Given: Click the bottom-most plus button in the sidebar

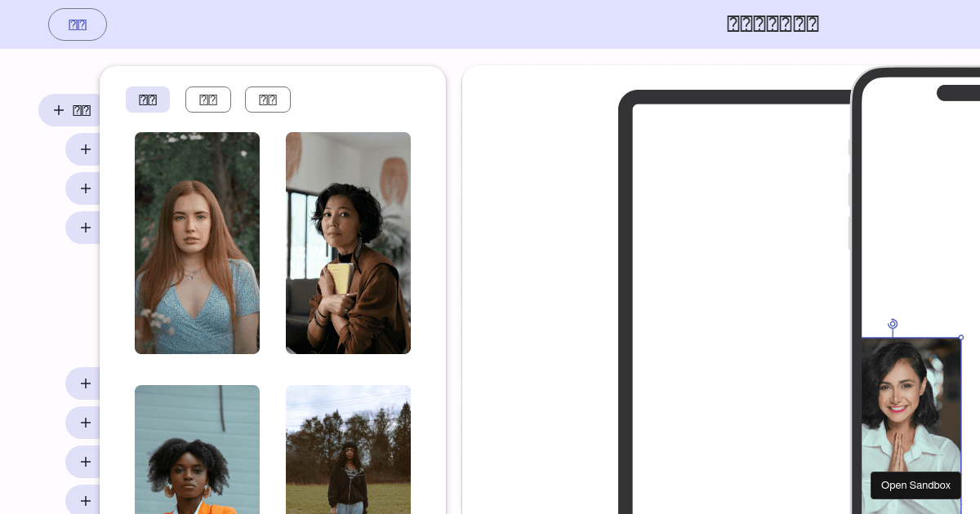Looking at the screenshot, I should click(85, 500).
